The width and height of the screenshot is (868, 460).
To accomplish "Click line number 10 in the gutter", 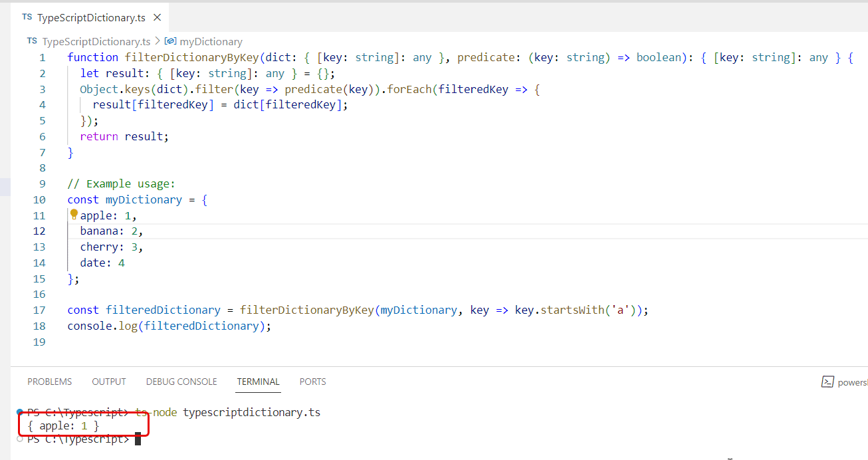I will [x=39, y=199].
